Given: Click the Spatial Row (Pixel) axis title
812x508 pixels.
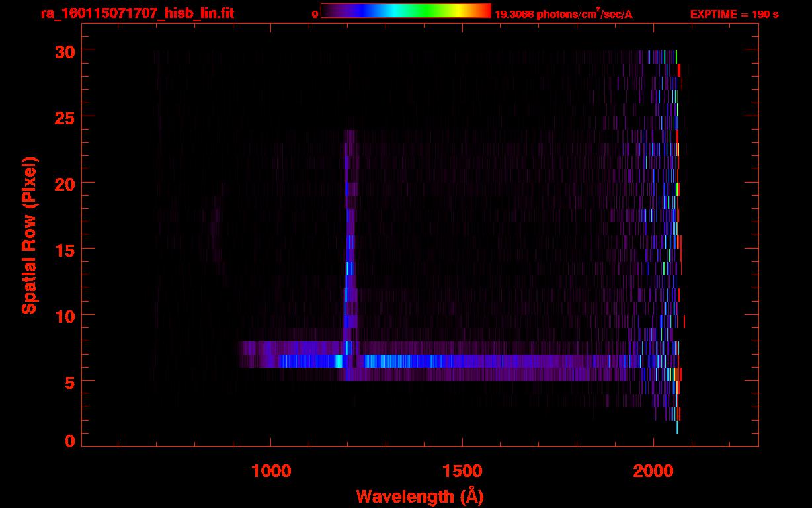Looking at the screenshot, I should (29, 235).
